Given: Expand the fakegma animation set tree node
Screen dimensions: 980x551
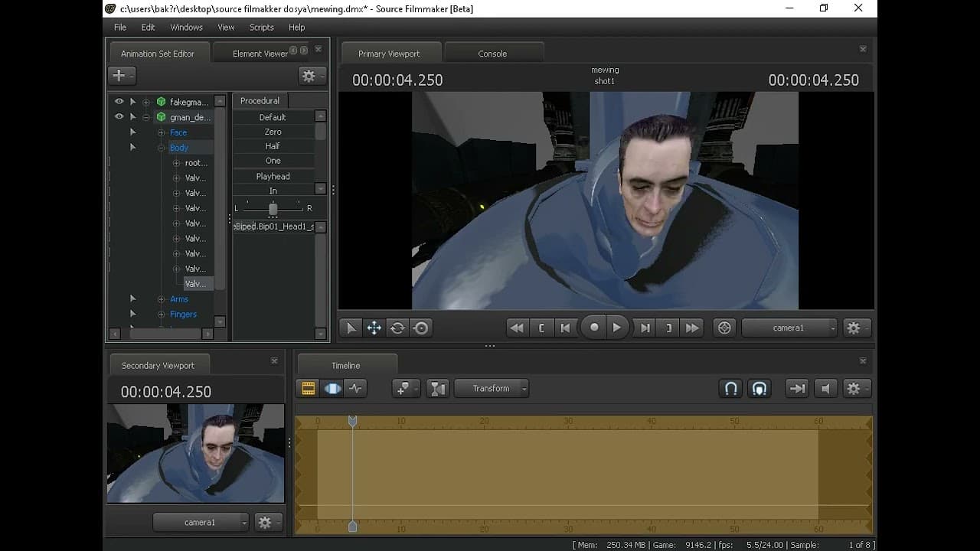Looking at the screenshot, I should (x=146, y=102).
